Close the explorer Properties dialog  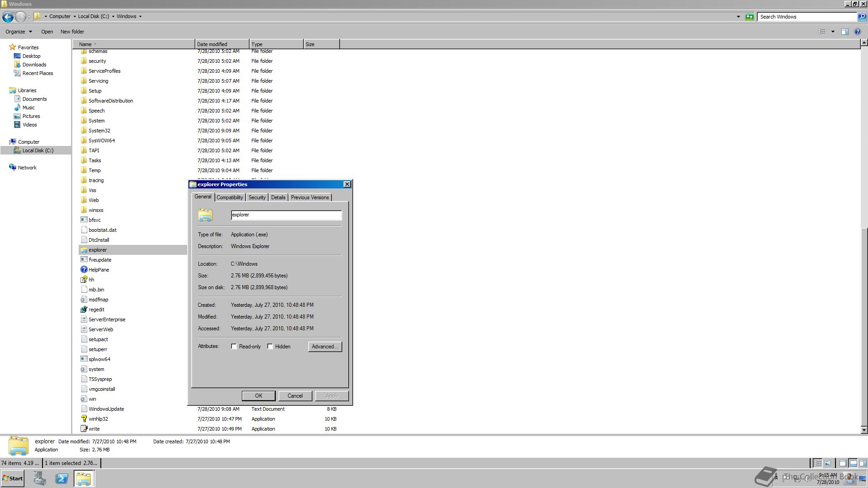point(347,184)
